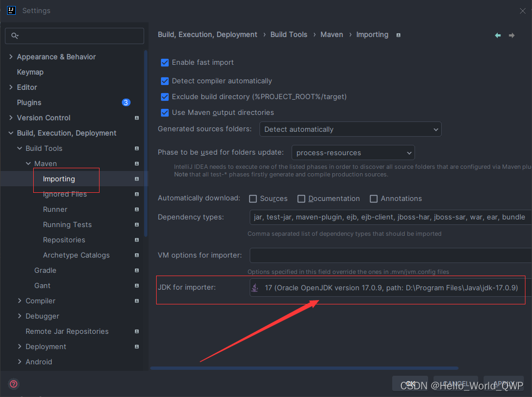Close the Settings dialog
The image size is (532, 397).
(x=523, y=11)
